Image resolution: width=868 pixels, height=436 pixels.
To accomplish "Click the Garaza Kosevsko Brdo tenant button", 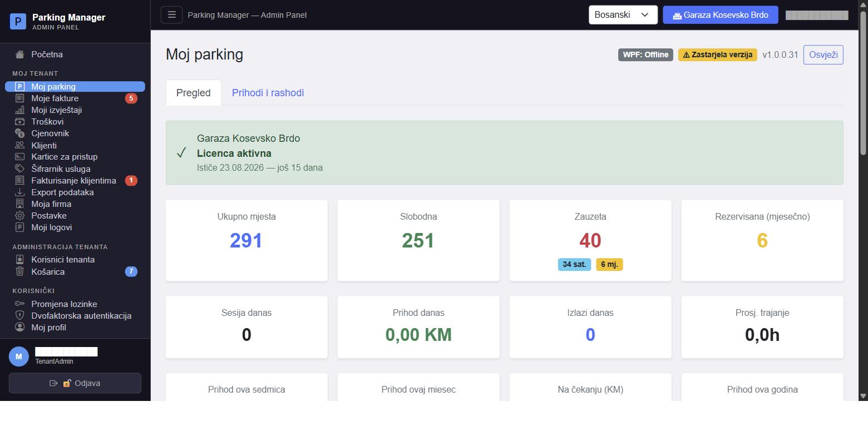I will click(x=721, y=15).
